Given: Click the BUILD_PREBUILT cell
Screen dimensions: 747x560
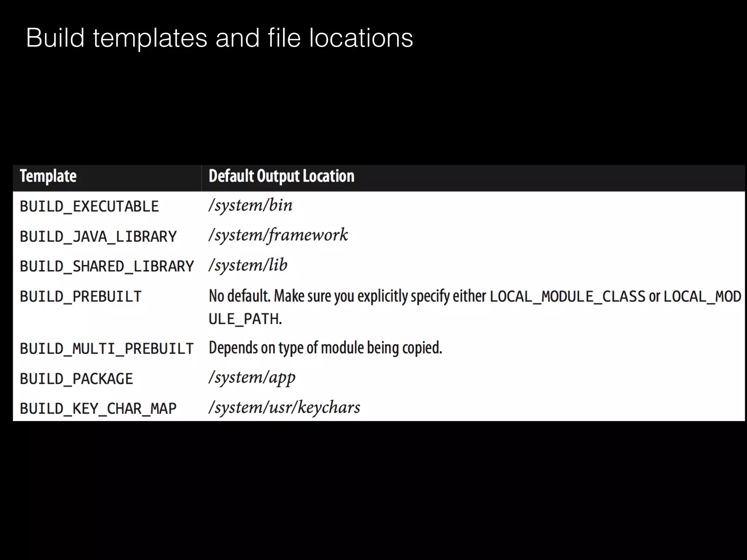Looking at the screenshot, I should pos(81,296).
